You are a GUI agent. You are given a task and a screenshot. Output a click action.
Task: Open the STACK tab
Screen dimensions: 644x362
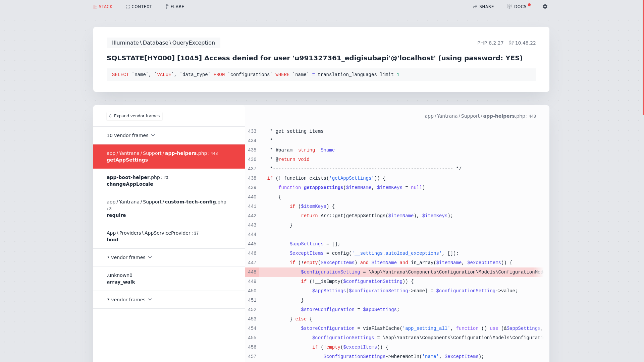pyautogui.click(x=103, y=7)
